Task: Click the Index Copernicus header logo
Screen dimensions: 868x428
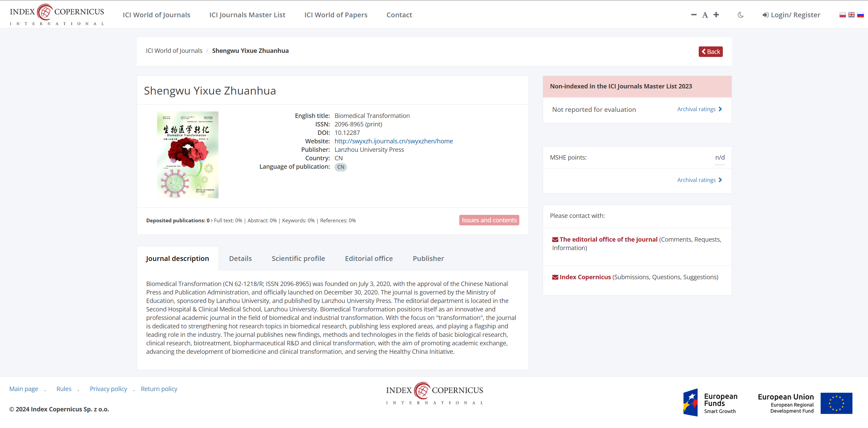Action: 57,14
